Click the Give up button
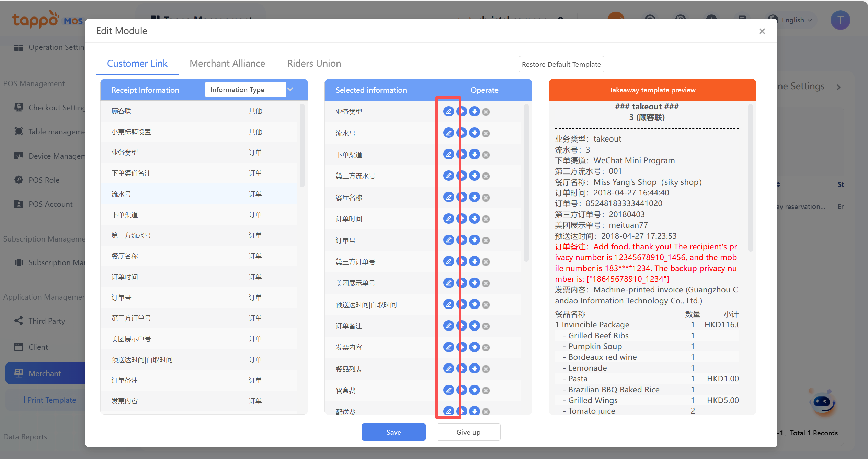Screen dimensions: 868x459 point(468,432)
